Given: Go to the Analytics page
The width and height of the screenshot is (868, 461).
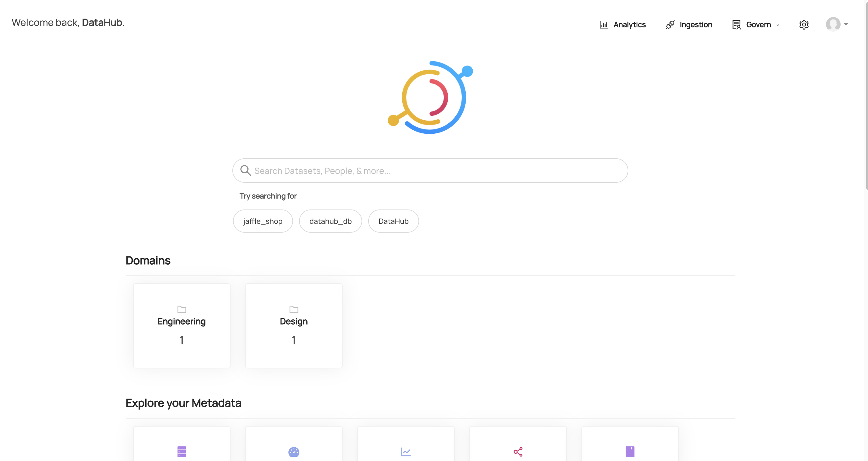Looking at the screenshot, I should [629, 25].
